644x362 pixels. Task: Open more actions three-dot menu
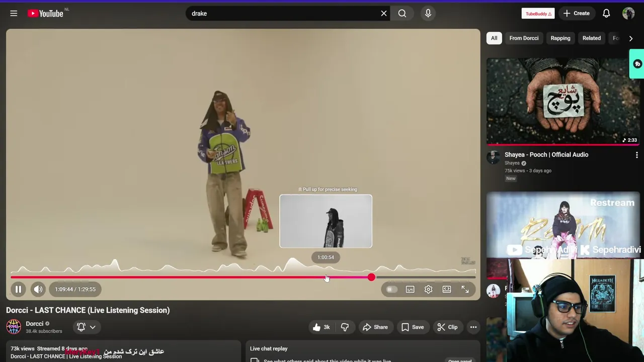pyautogui.click(x=473, y=327)
